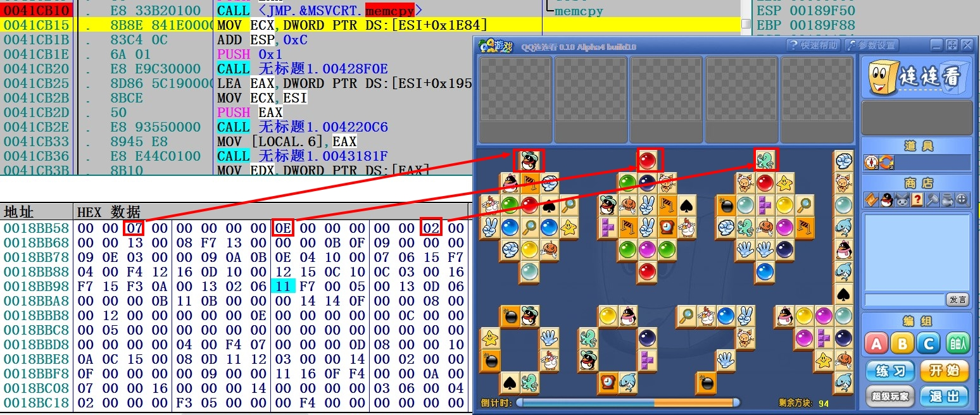Select the alarm clock tile left of the dolphin
980x415 pixels.
(608, 381)
